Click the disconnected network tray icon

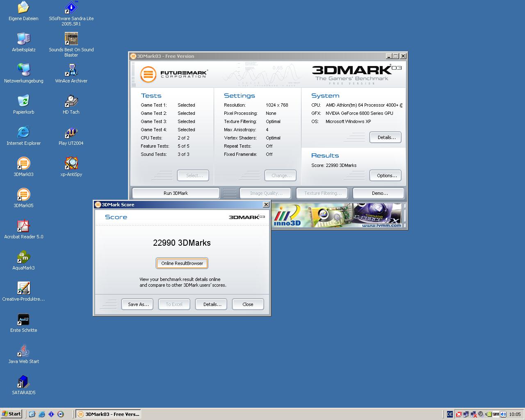click(474, 414)
